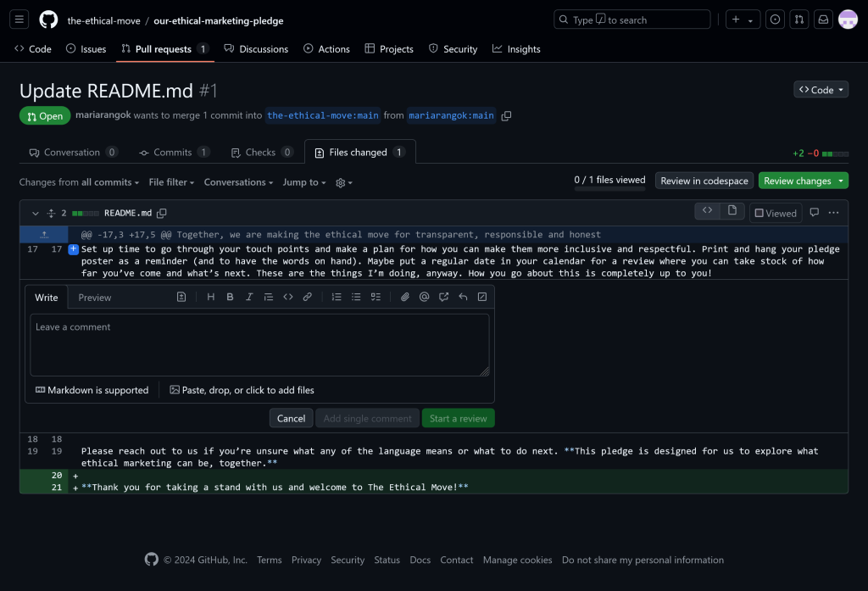
Task: Mark README.md as Viewed
Action: coord(776,214)
